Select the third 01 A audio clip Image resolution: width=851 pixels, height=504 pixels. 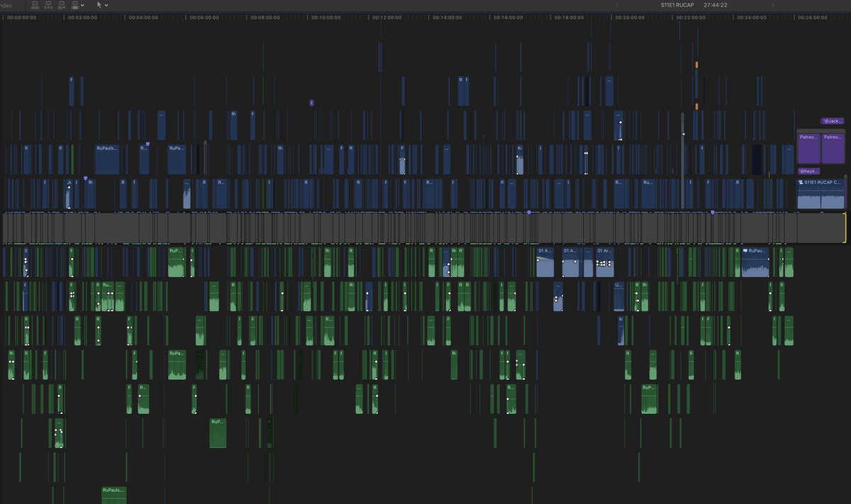click(x=605, y=262)
